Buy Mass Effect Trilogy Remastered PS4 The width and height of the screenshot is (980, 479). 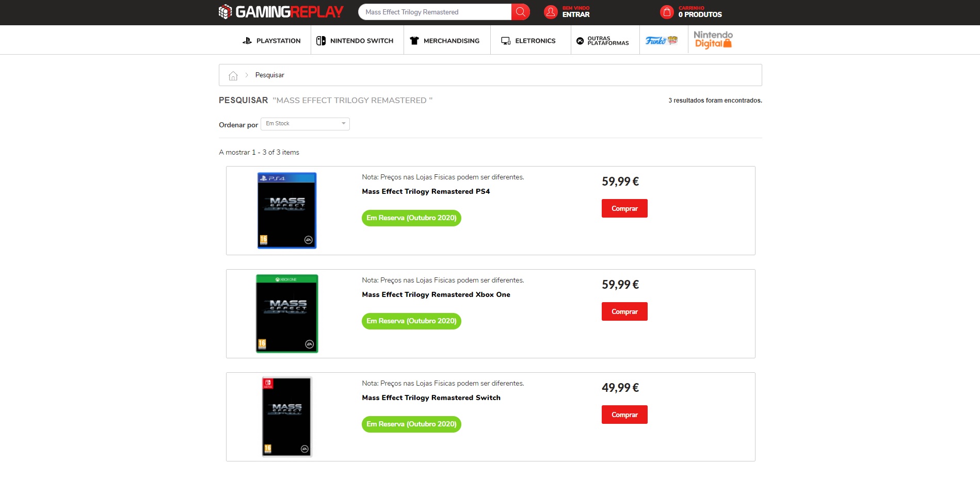pos(624,208)
